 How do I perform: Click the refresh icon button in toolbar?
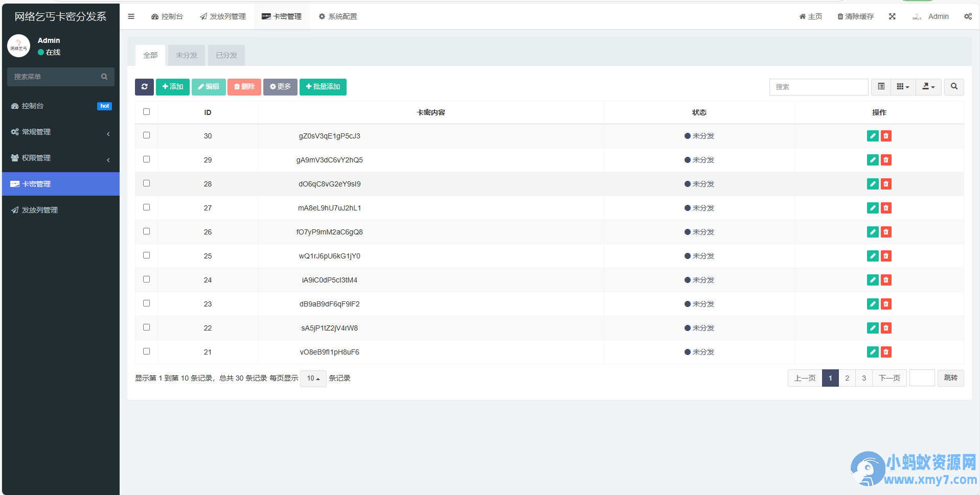144,87
